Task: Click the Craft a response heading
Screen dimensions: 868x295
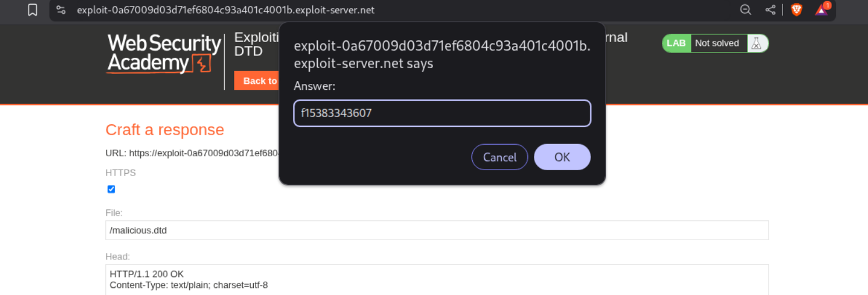Action: (x=165, y=129)
